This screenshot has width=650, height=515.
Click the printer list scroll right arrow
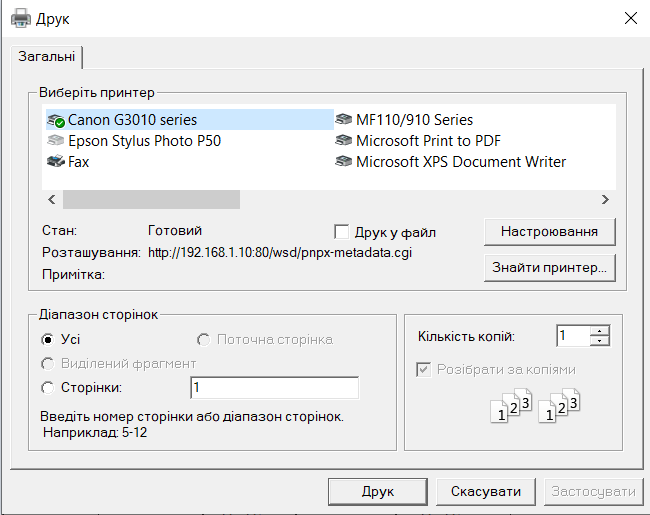point(605,199)
